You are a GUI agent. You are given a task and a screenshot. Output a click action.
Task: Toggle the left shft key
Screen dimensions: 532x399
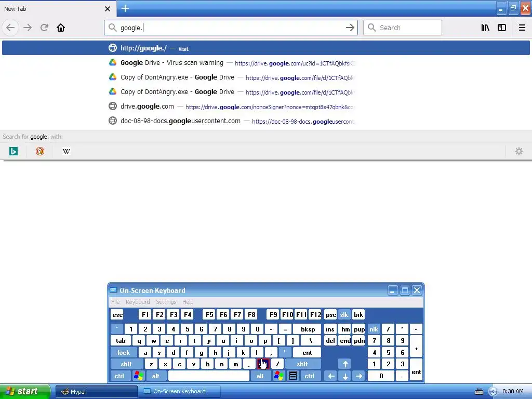pyautogui.click(x=126, y=364)
